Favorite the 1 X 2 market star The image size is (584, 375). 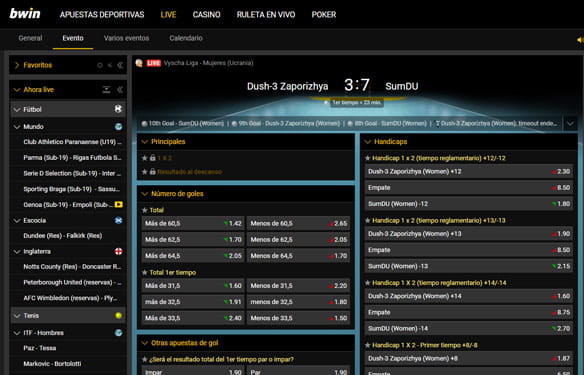coord(145,158)
